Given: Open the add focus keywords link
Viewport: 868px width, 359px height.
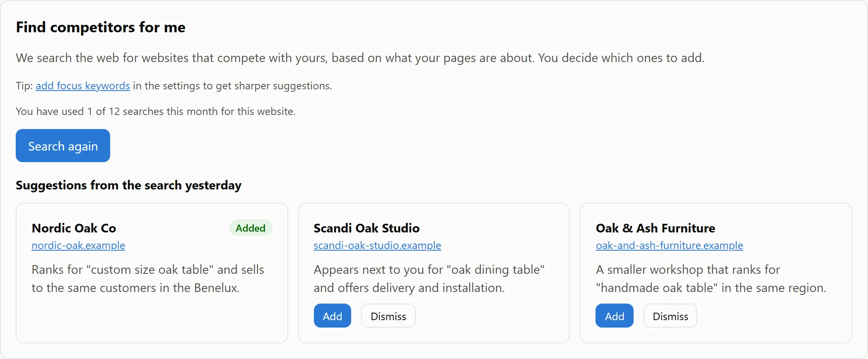Looking at the screenshot, I should point(83,86).
